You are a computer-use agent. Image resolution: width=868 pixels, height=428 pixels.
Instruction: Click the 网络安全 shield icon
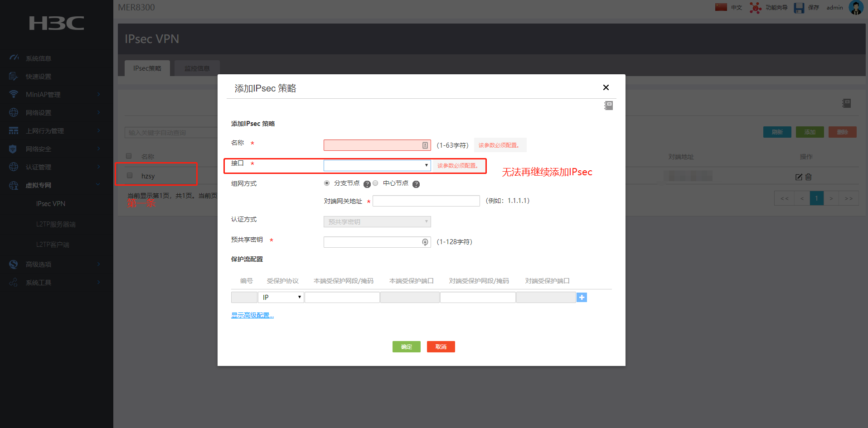click(x=13, y=149)
